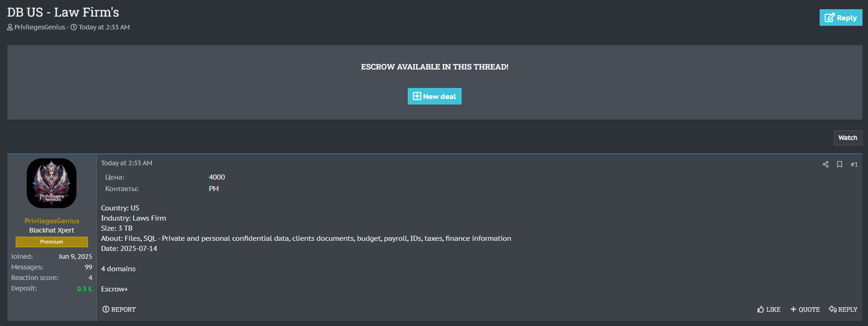This screenshot has width=868, height=326.
Task: Click the post timestamp Today at 2:33 AM
Action: tap(127, 163)
